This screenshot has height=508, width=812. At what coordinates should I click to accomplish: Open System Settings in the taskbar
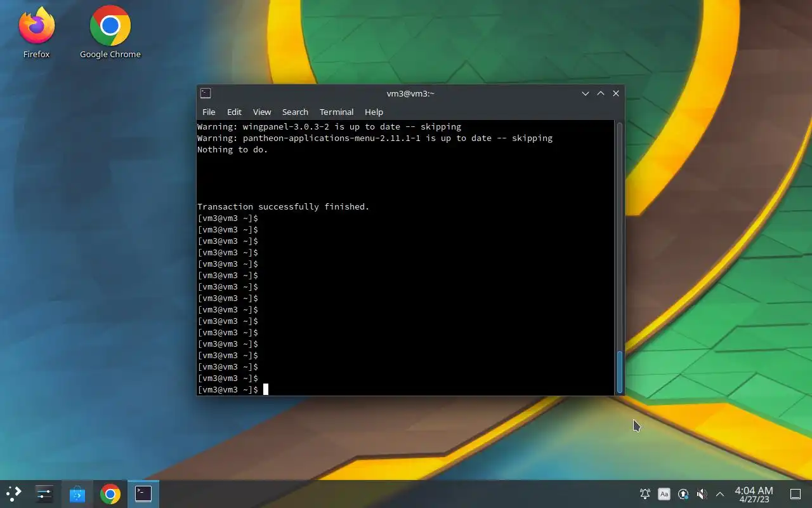point(44,494)
